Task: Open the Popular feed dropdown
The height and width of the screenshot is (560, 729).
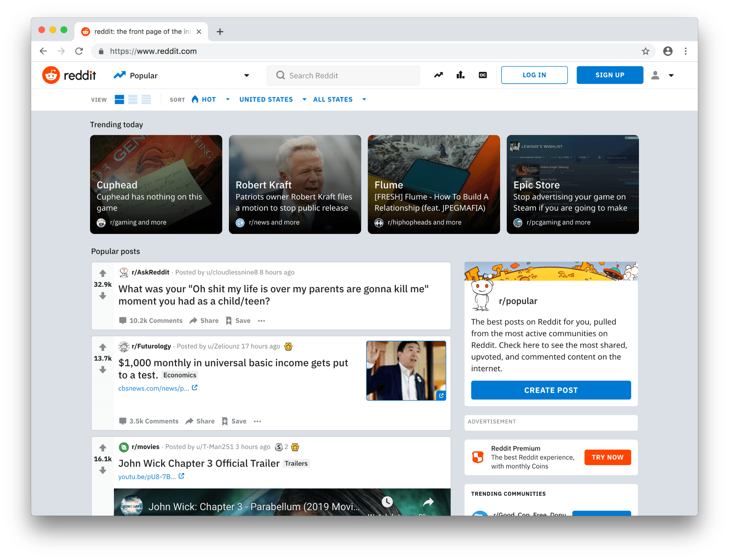Action: (182, 75)
